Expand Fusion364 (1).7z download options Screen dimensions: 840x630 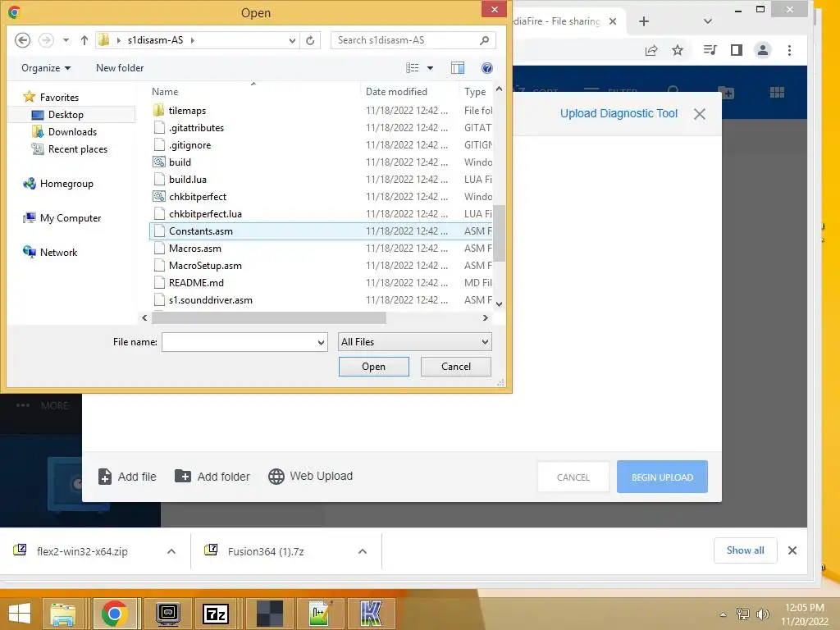[x=363, y=551]
